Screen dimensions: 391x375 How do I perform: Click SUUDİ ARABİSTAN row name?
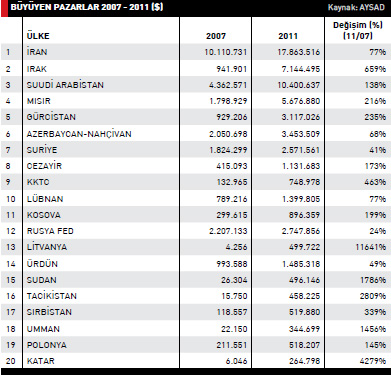tap(65, 85)
